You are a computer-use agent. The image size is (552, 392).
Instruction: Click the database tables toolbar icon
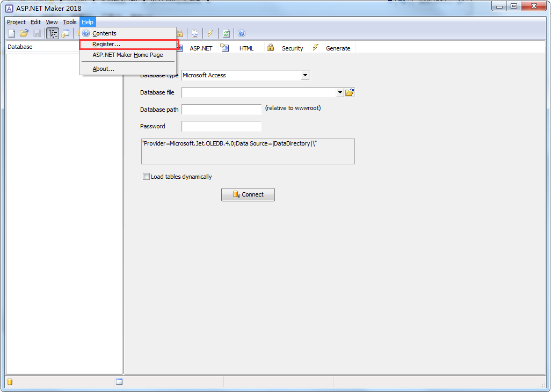66,33
